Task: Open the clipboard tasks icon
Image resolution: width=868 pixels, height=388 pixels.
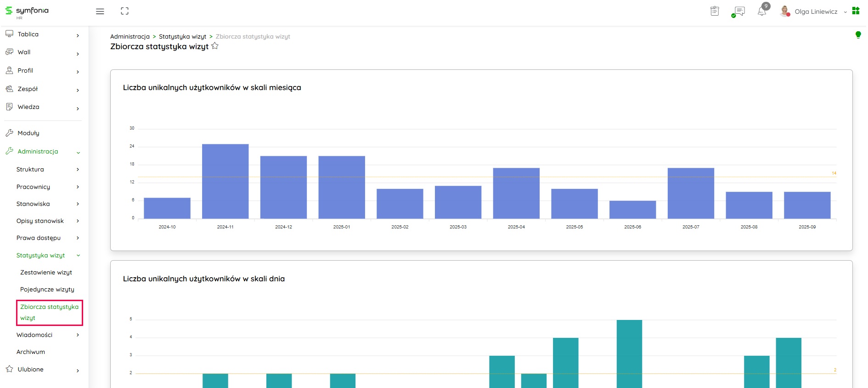Action: (x=715, y=11)
